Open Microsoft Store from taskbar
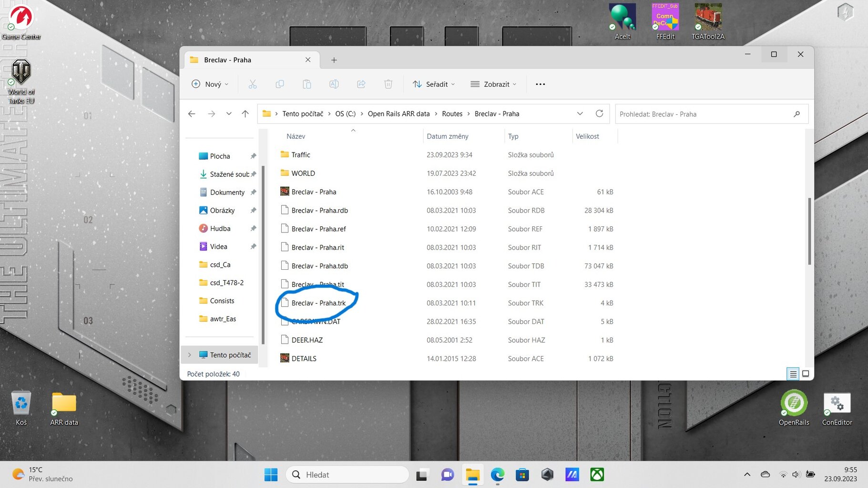Screen dimensions: 868x488 (x=522, y=475)
